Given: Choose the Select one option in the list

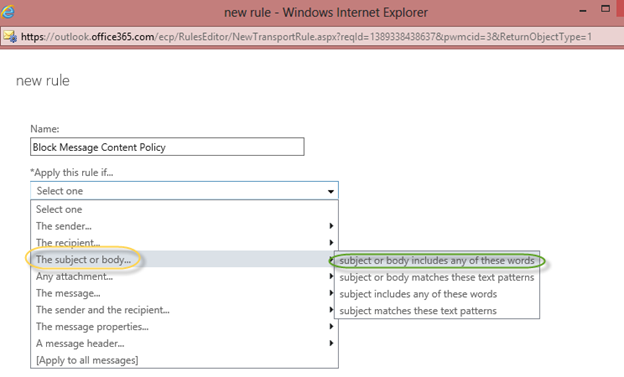Looking at the screenshot, I should point(184,209).
